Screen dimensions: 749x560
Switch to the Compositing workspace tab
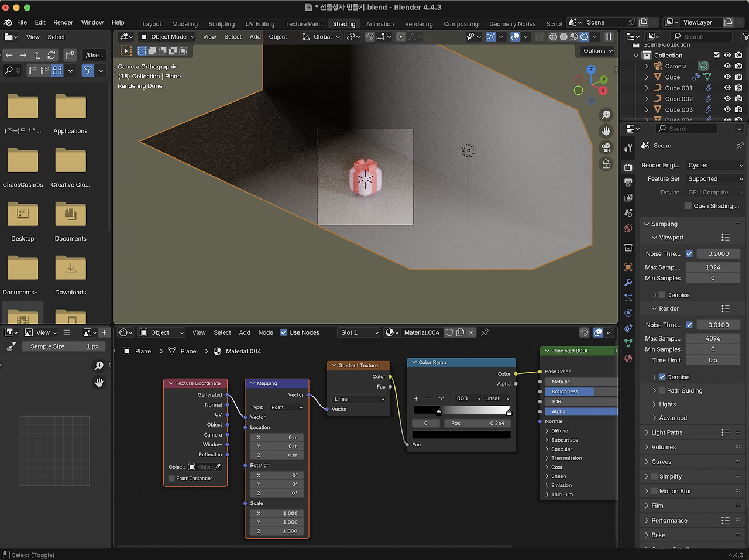point(461,24)
